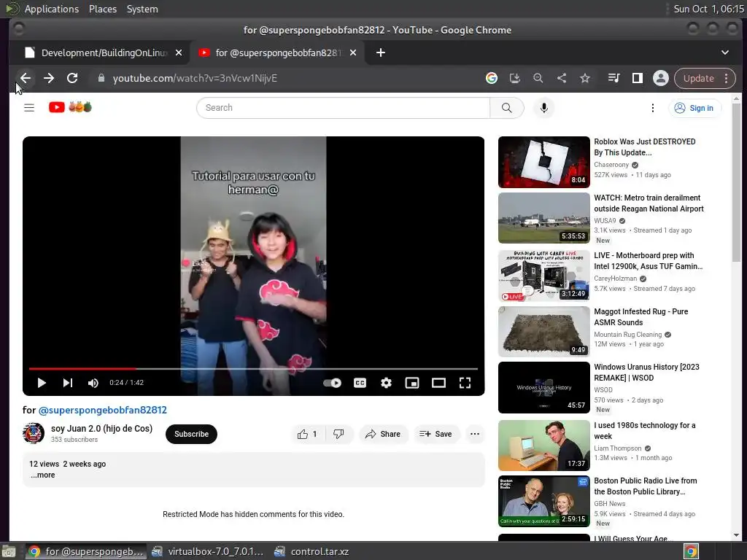Open WATCH: Metro train derailment video
The height and width of the screenshot is (560, 747).
[649, 203]
